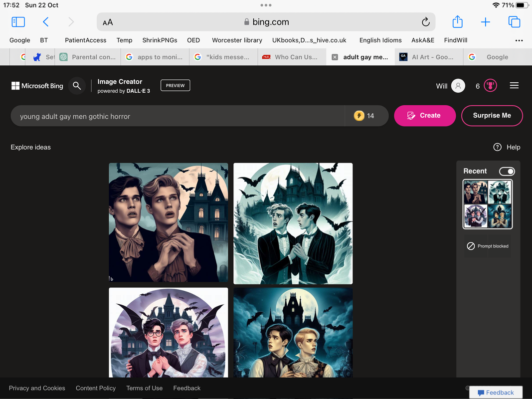The image size is (532, 399).
Task: Switch to the apps to moni... tab
Action: (155, 57)
